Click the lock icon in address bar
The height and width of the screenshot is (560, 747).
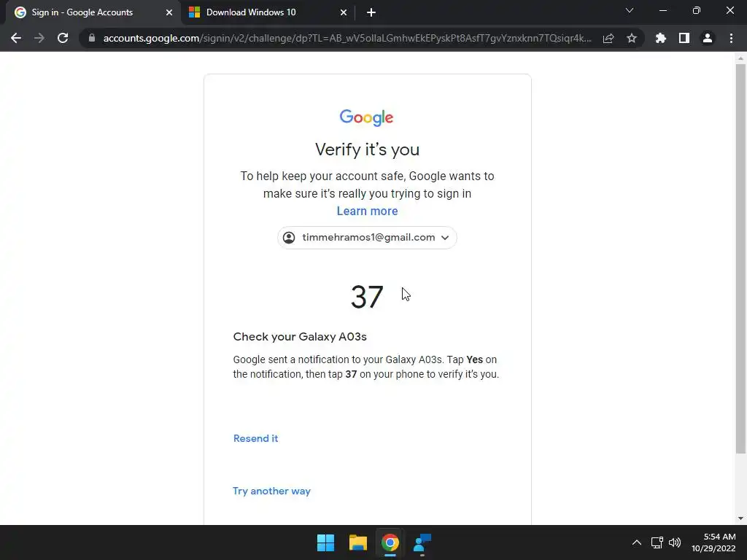[92, 38]
